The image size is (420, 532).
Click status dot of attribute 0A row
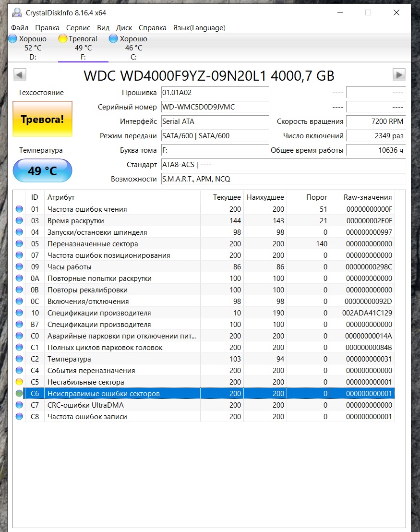(19, 278)
